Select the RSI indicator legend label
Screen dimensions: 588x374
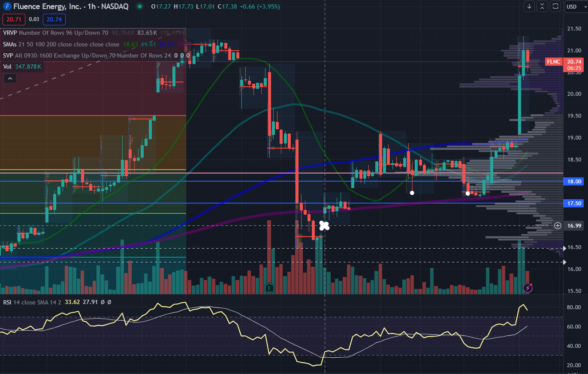[7, 302]
